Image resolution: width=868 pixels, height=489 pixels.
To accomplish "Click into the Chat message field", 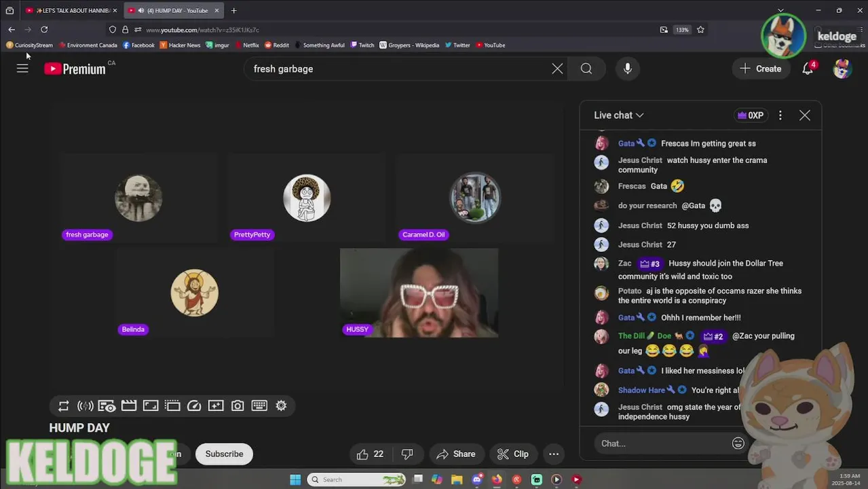I will tap(664, 443).
